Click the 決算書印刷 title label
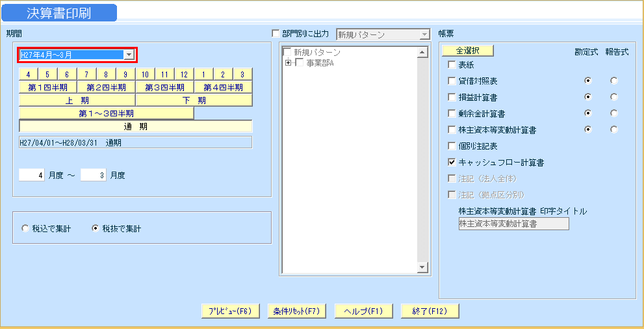Viewport: 644px width, 329px height. tap(59, 13)
